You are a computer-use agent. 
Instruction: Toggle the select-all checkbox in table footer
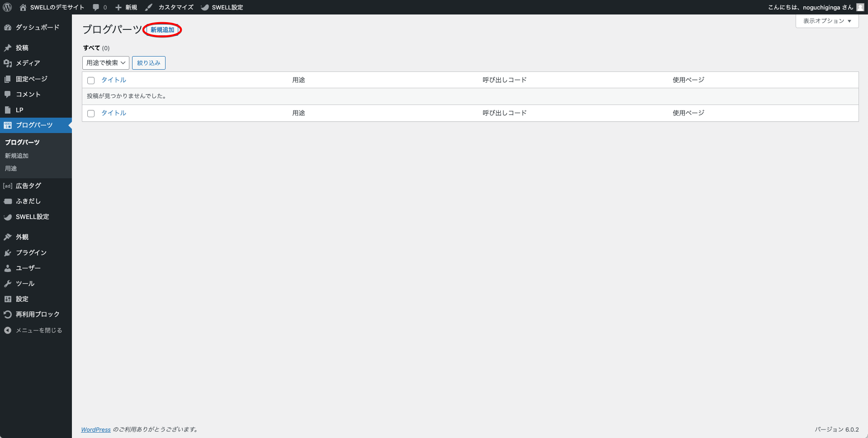[91, 114]
